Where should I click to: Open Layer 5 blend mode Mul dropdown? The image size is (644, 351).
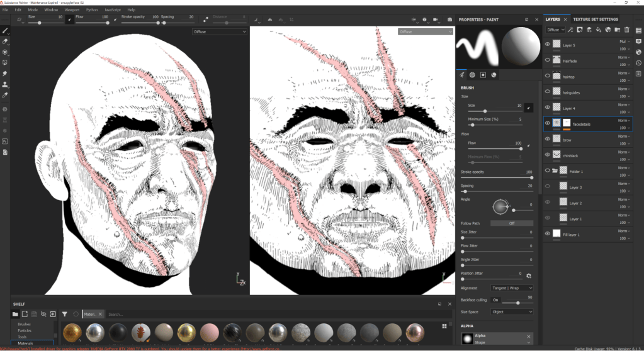(x=624, y=42)
